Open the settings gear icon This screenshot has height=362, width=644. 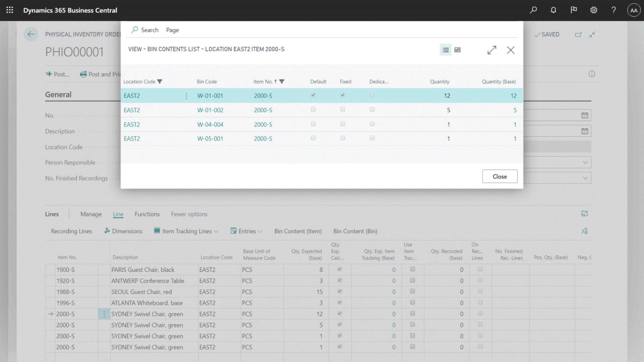(594, 10)
